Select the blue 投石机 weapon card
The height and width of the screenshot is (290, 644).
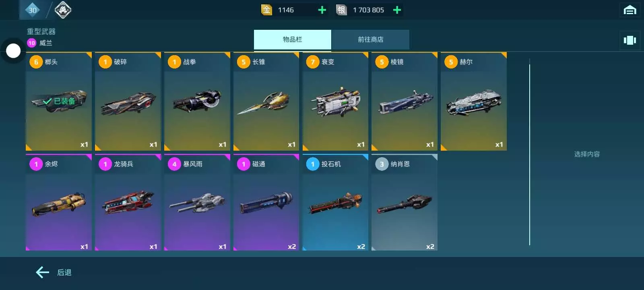click(335, 202)
